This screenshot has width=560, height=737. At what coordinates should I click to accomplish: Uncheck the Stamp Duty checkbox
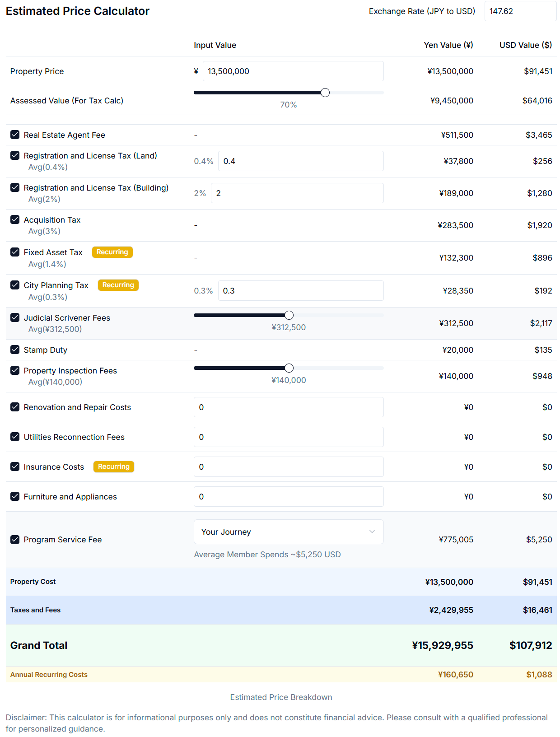tap(15, 350)
